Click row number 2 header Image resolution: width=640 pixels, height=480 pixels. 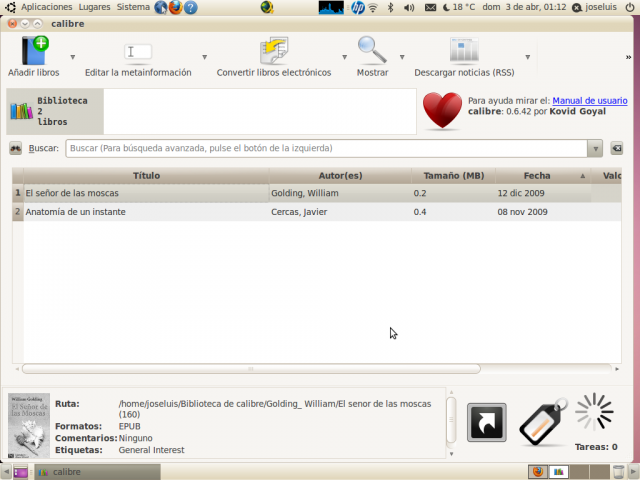coord(18,212)
